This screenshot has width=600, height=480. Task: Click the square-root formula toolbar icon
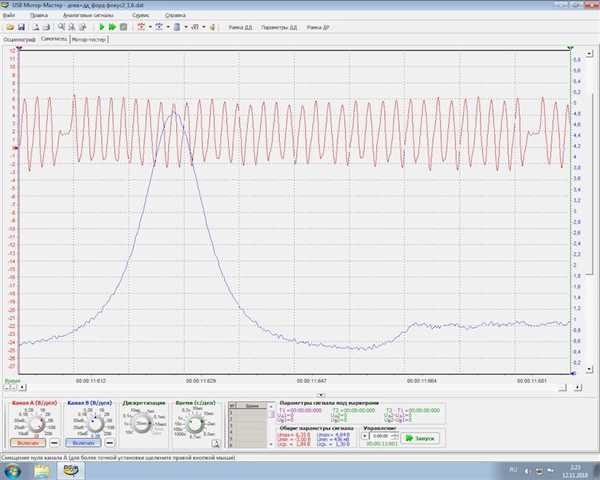[195, 27]
